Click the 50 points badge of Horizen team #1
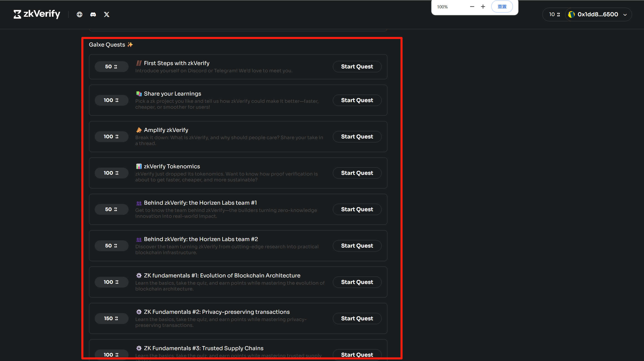644x361 pixels. click(x=111, y=209)
